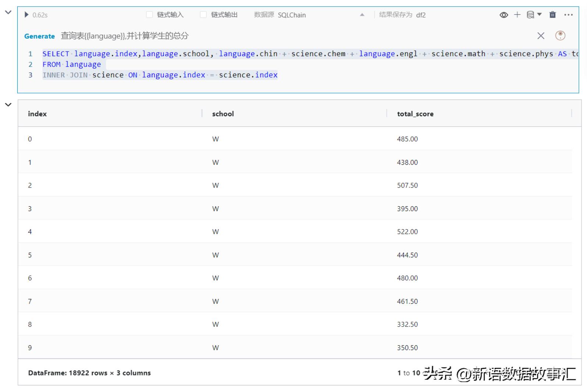Click the school column header
The image size is (587, 392).
[223, 114]
